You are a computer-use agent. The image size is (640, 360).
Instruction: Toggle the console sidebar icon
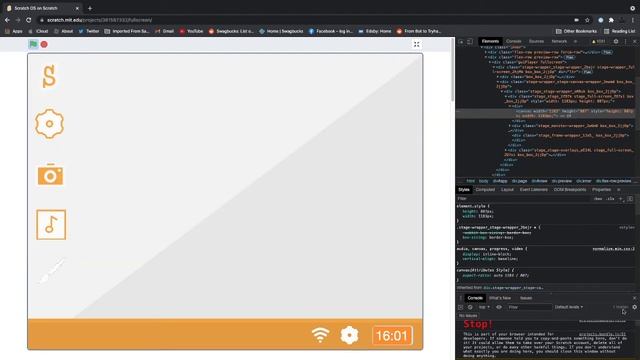[x=460, y=307]
